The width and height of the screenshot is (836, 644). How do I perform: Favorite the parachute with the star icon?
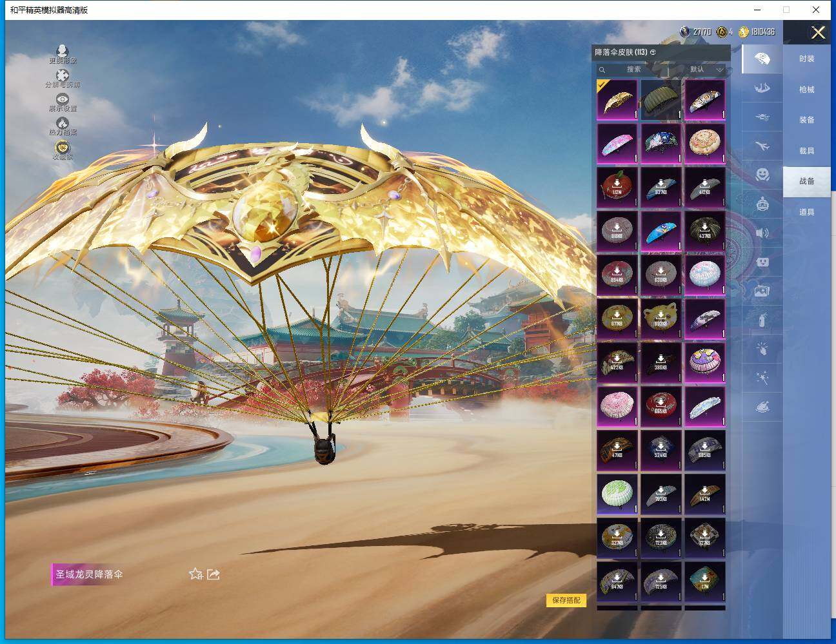click(x=195, y=574)
